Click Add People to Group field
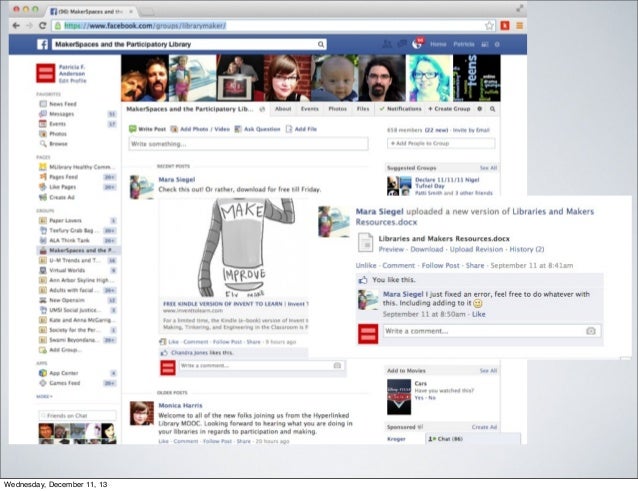 coord(441,143)
